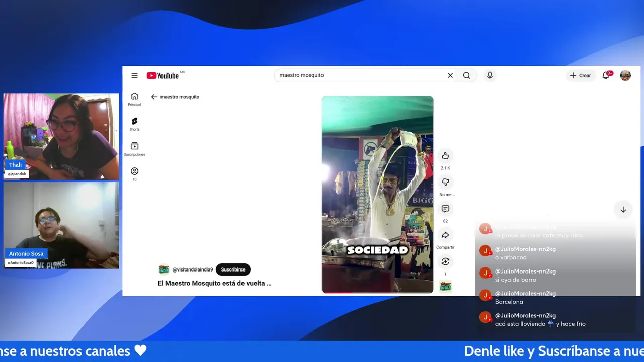Click Thali's webcam feed
The height and width of the screenshot is (362, 644).
[61, 136]
